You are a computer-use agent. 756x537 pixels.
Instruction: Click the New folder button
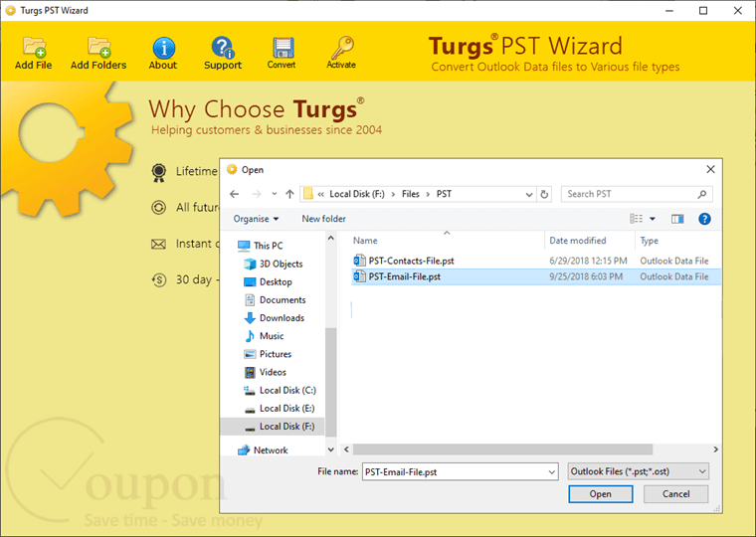323,219
